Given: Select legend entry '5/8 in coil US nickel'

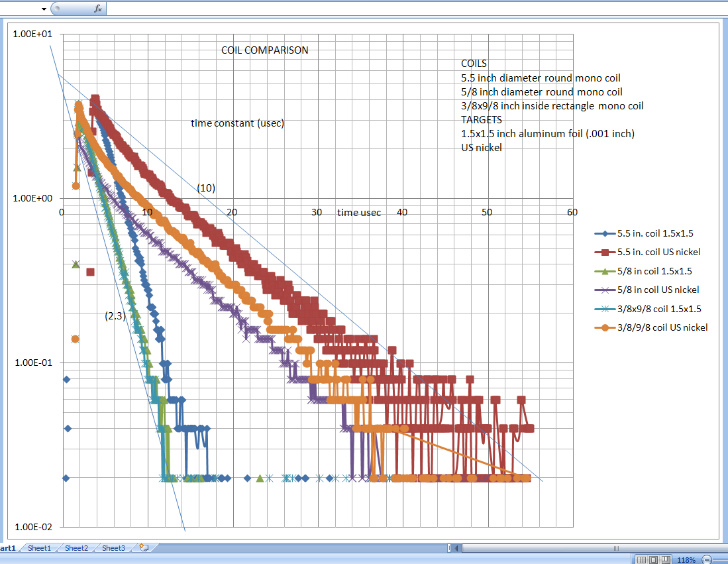Looking at the screenshot, I should point(647,290).
